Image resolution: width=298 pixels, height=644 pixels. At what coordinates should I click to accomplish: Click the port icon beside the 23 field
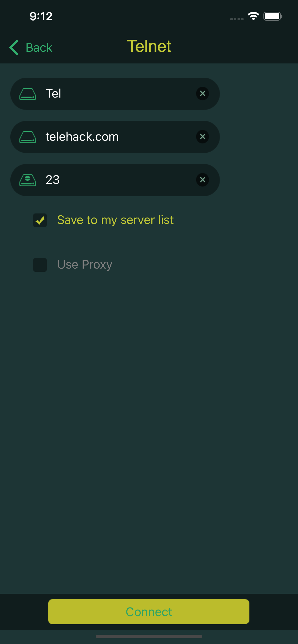click(x=28, y=180)
